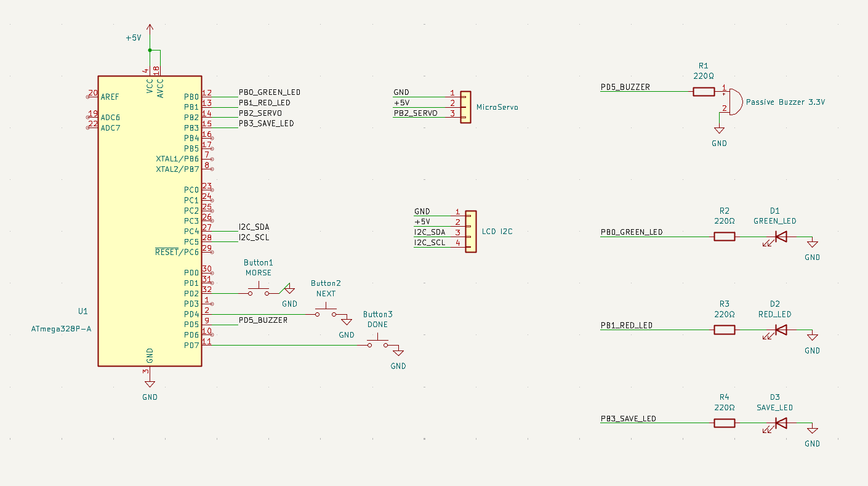This screenshot has height=486, width=868.
Task: Click the AREF pin name on U1
Action: coord(110,97)
